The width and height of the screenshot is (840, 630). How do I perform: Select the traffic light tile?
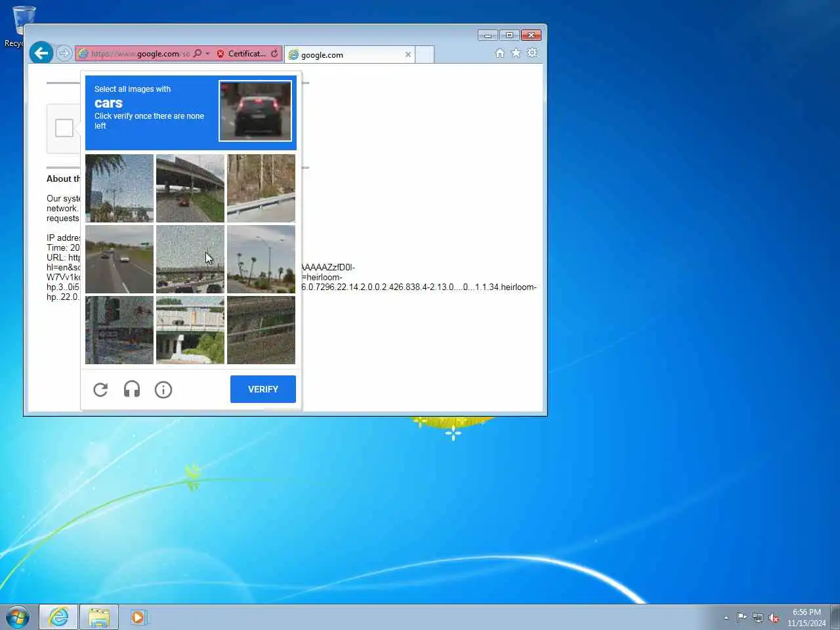coord(119,330)
